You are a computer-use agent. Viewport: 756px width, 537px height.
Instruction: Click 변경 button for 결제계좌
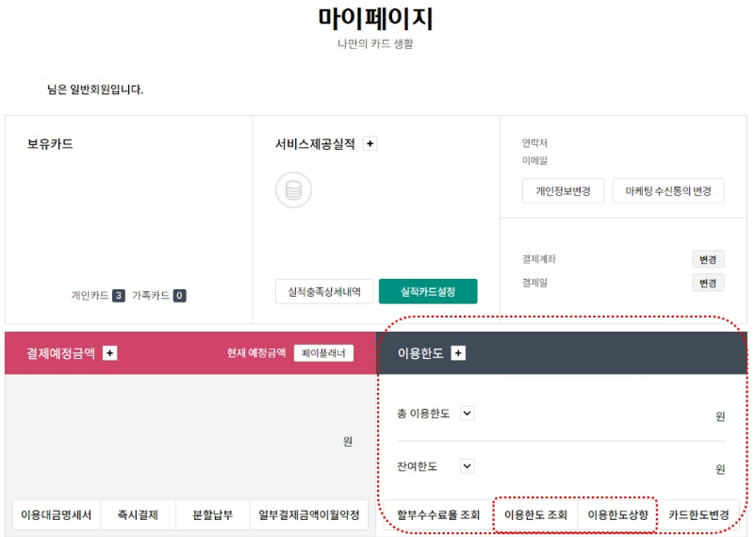(x=708, y=259)
